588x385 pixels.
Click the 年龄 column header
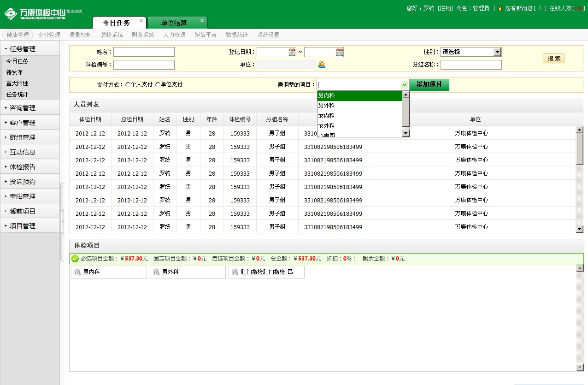(212, 119)
